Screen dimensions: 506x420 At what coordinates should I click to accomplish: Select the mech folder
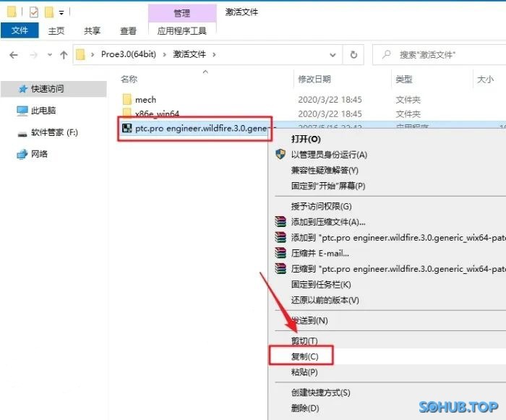[145, 100]
